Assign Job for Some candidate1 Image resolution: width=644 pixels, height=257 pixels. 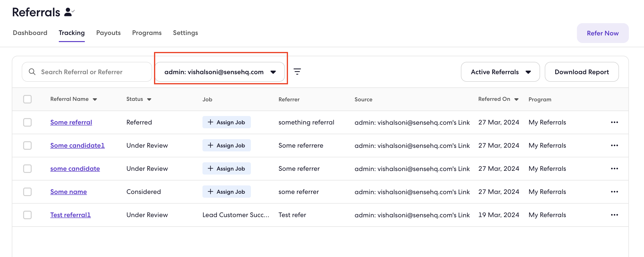click(x=227, y=146)
